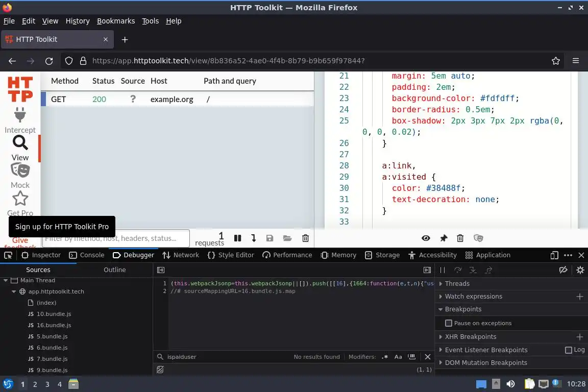This screenshot has width=588, height=392.
Task: Open the Intercept page plug icon
Action: click(x=20, y=115)
